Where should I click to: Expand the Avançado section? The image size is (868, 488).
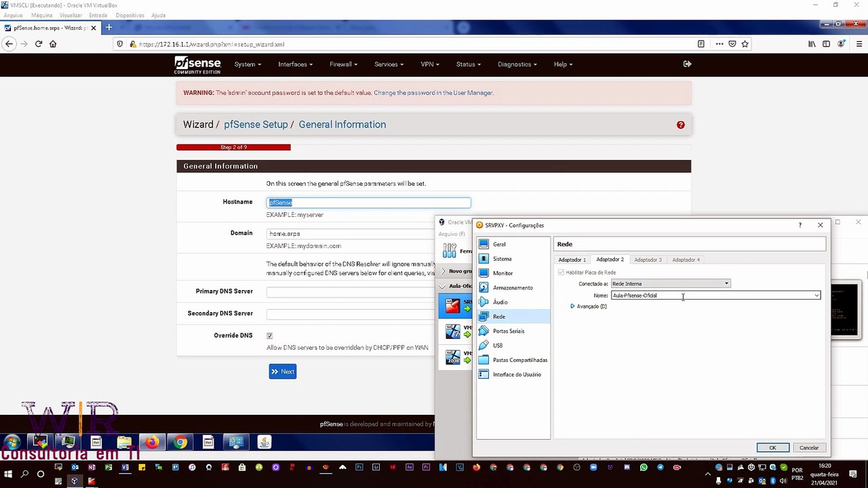(572, 306)
